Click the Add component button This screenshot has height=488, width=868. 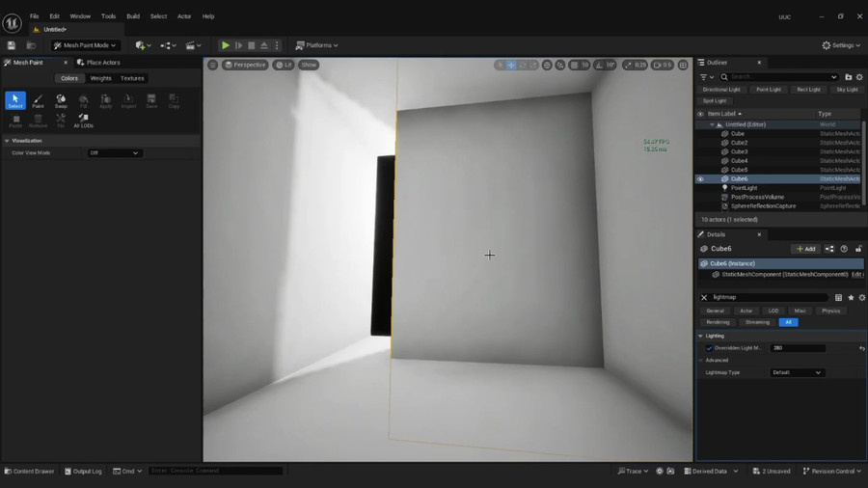[x=805, y=249]
